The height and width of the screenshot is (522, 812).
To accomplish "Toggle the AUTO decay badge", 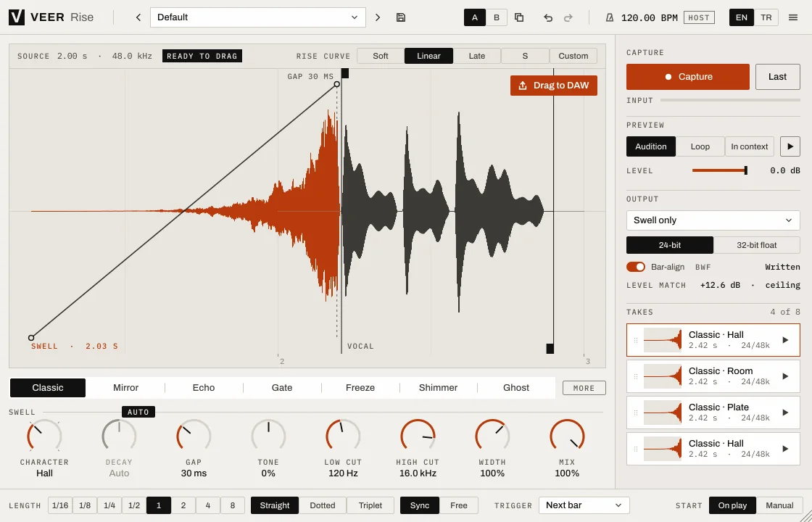I will click(138, 413).
